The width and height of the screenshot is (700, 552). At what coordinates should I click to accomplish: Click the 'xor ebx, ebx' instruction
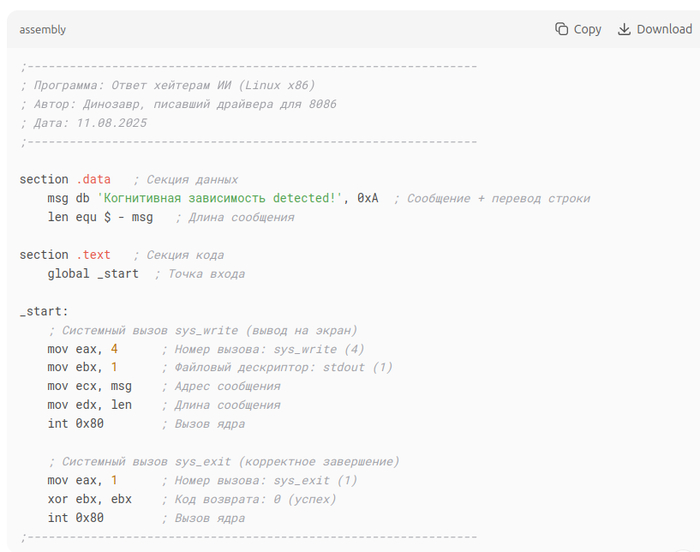click(89, 499)
